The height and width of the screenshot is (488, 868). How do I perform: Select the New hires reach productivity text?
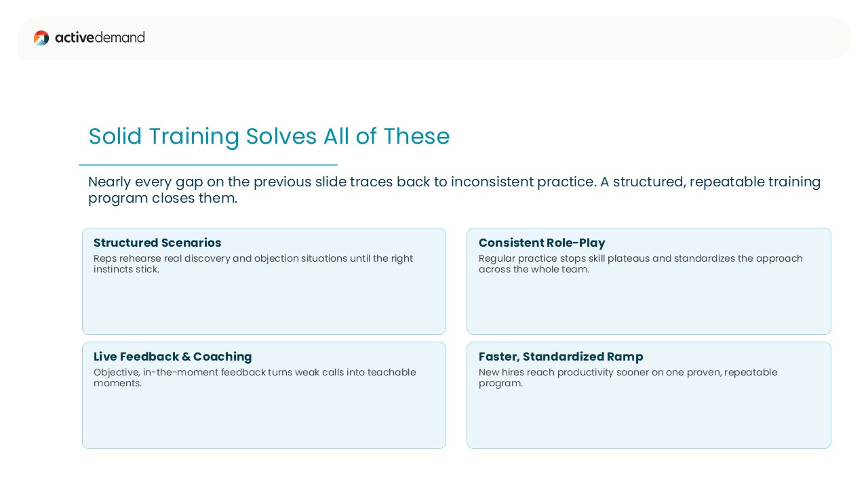[x=628, y=378]
